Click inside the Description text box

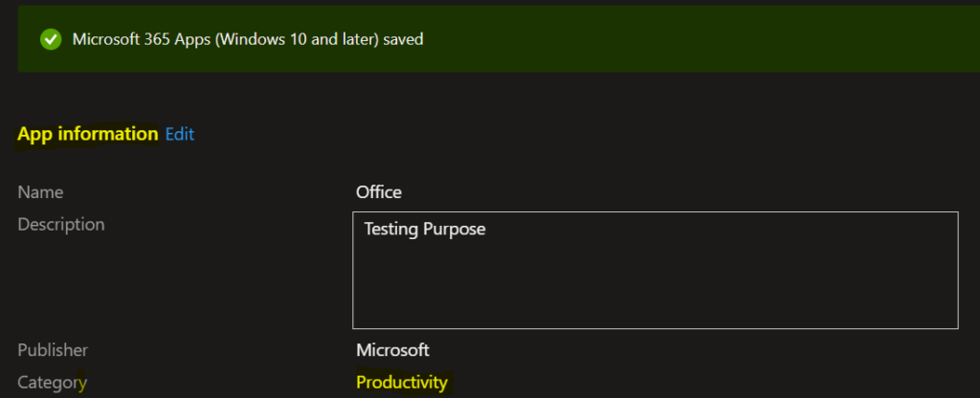point(655,270)
